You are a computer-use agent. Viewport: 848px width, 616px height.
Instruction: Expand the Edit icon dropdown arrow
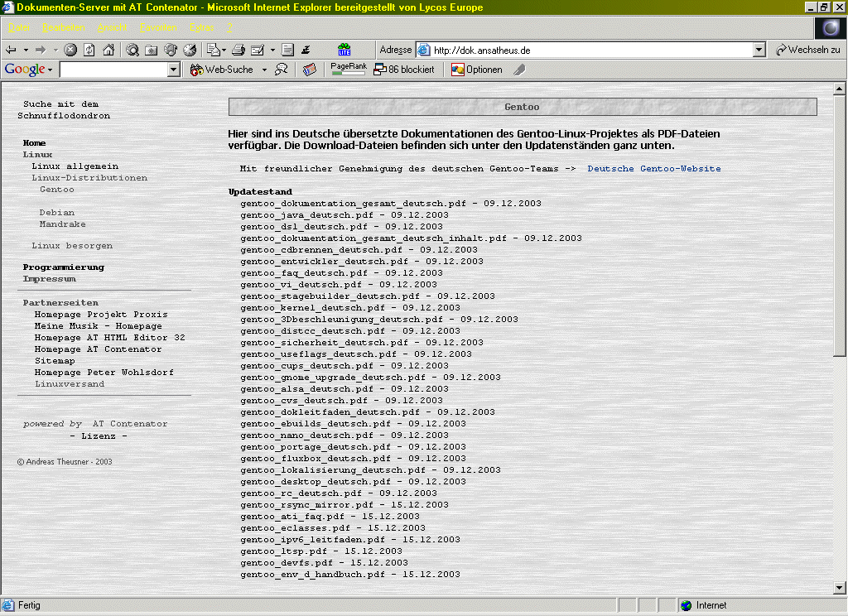click(272, 51)
